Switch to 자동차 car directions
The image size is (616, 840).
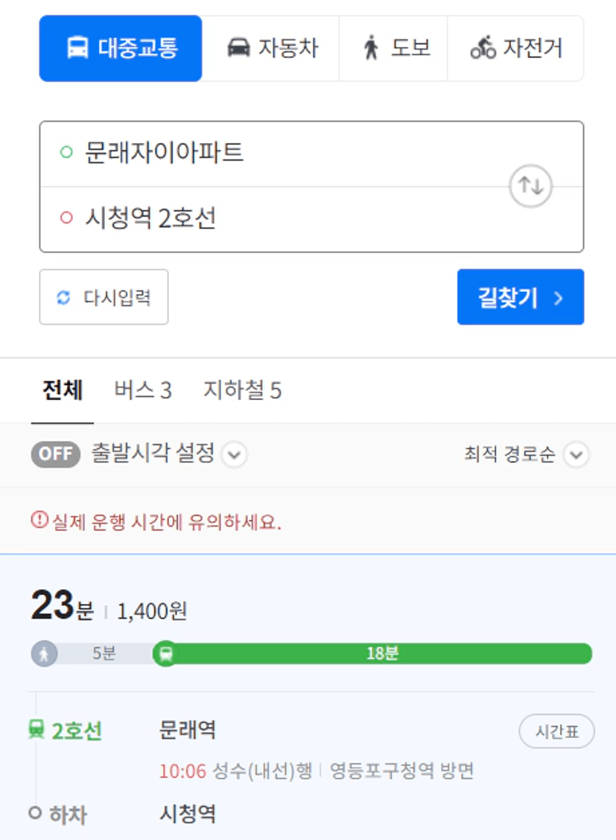(x=271, y=48)
